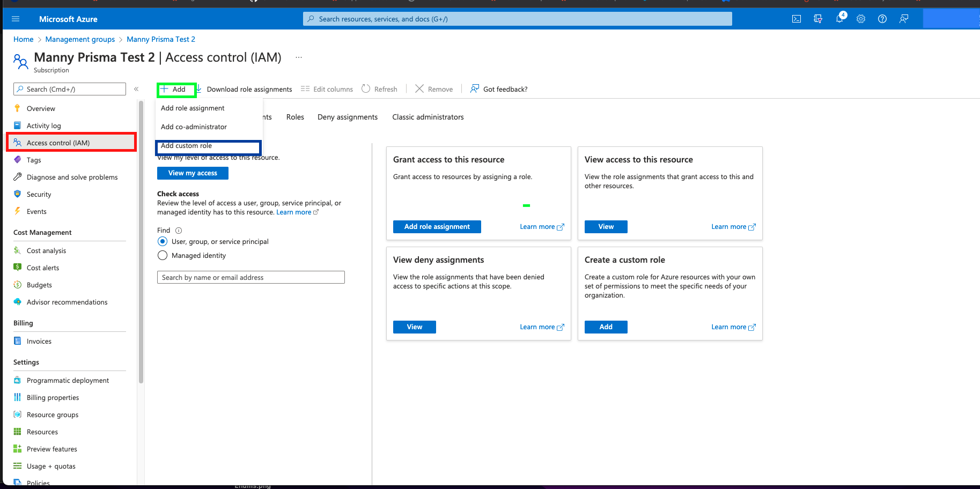Viewport: 980px width, 489px height.
Task: Open the more options ellipsis beside the title
Action: coord(299,57)
